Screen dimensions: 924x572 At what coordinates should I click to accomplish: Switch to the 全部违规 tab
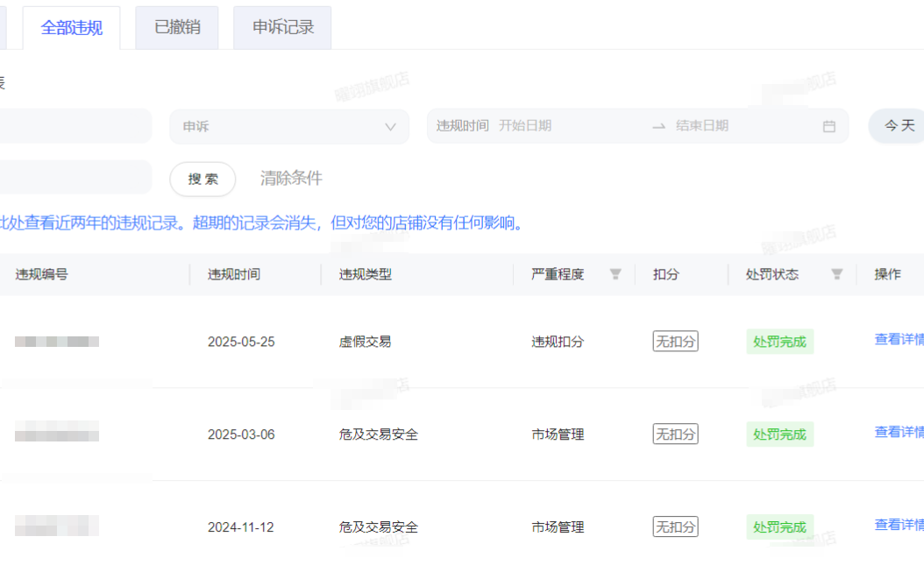pos(72,27)
